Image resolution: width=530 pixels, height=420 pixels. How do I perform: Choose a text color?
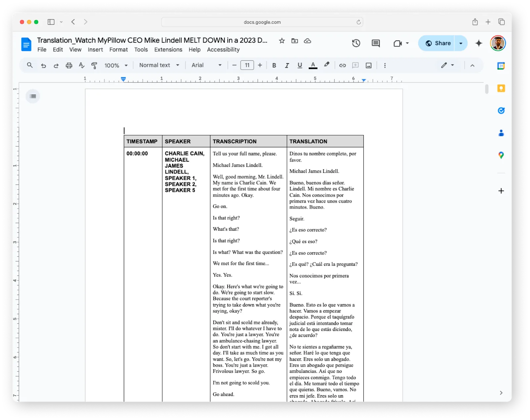pos(313,66)
